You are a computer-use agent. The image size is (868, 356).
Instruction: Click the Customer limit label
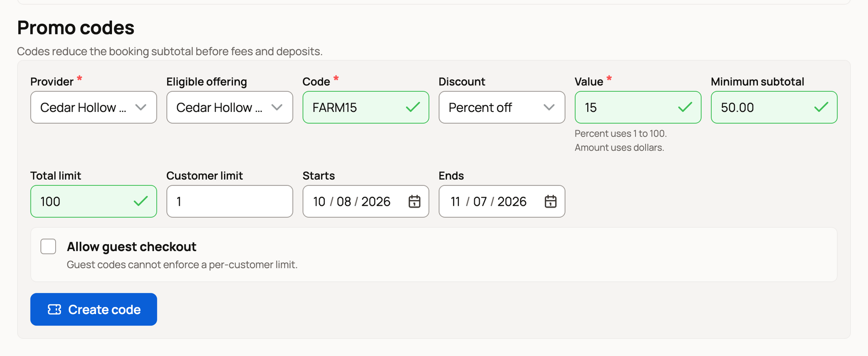click(x=204, y=176)
